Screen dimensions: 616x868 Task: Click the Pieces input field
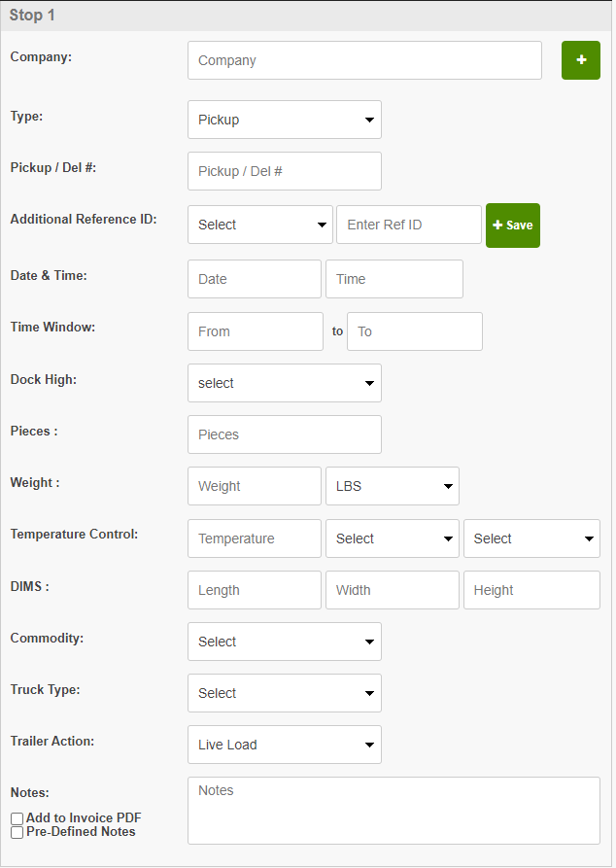(x=284, y=434)
